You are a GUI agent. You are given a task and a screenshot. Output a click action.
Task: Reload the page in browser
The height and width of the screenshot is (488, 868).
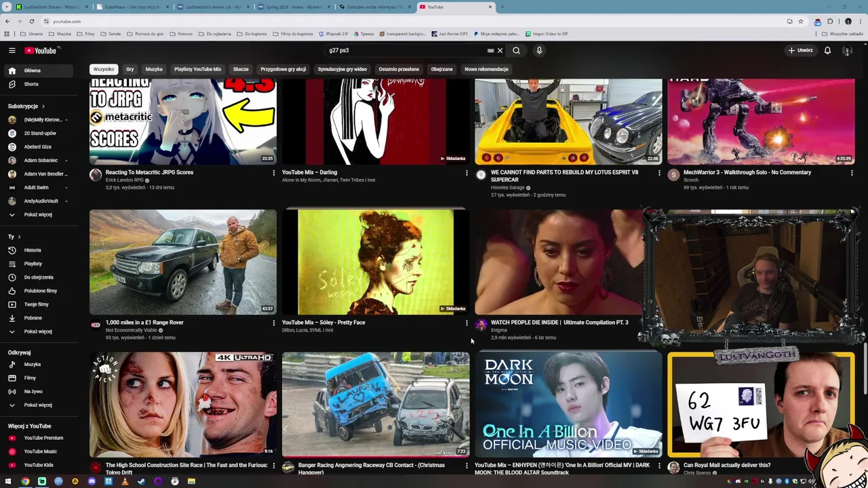pyautogui.click(x=31, y=21)
